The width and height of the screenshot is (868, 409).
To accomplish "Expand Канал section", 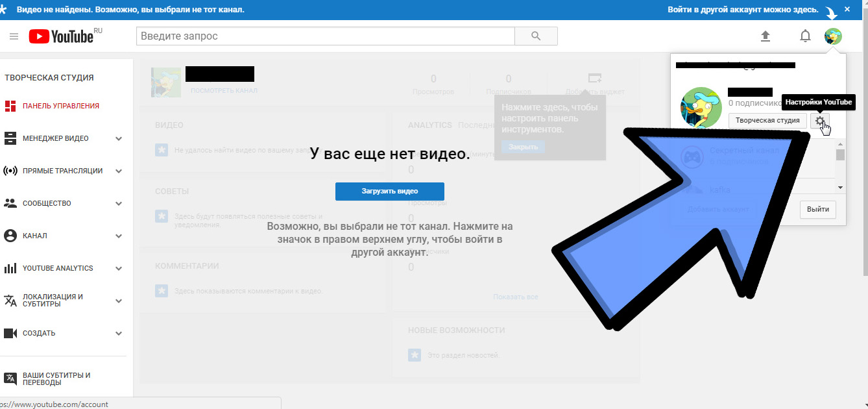I will (119, 236).
